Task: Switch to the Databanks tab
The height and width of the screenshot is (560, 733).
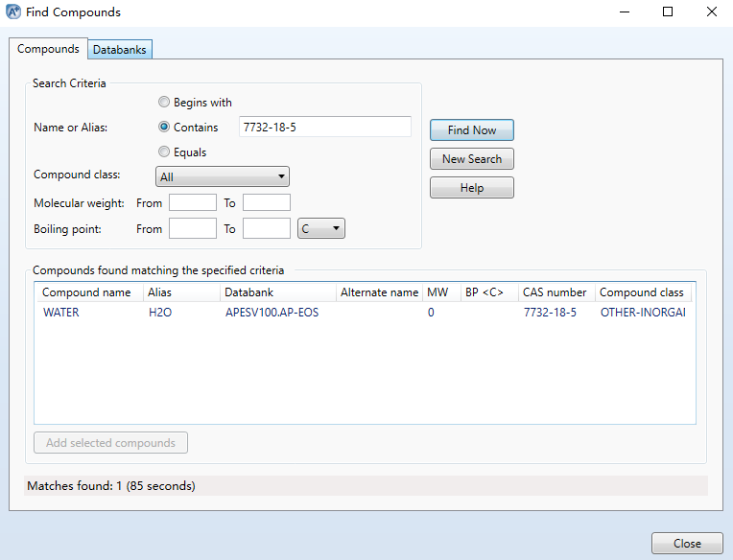Action: pos(120,50)
